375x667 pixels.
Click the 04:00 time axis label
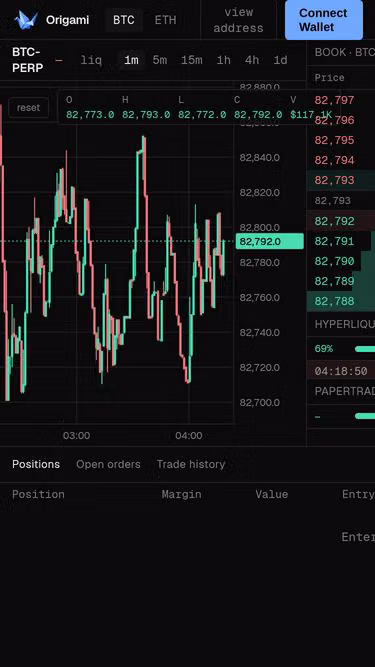coord(189,436)
